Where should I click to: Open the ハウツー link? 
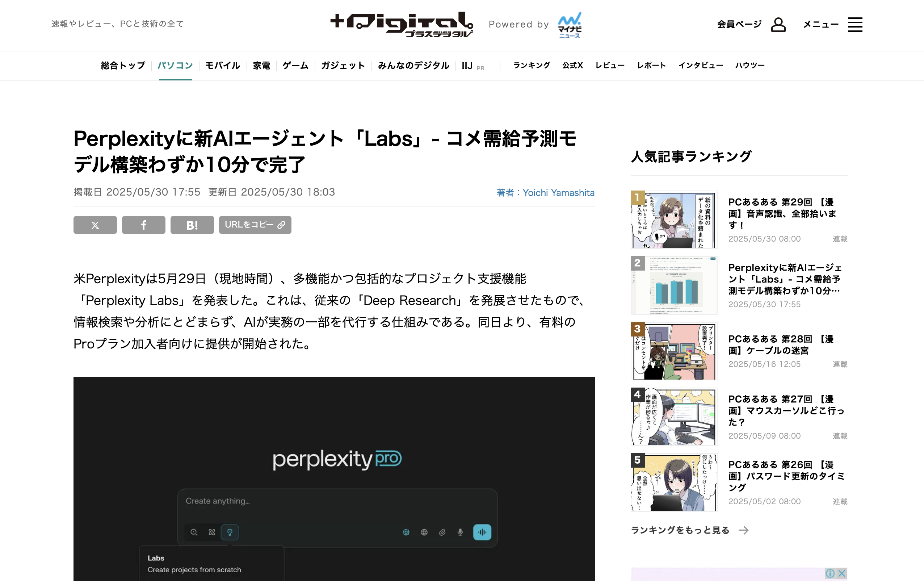point(750,65)
